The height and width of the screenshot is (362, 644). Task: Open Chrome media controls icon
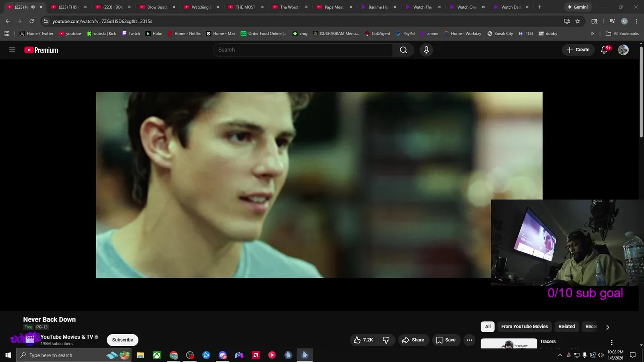tap(612, 21)
